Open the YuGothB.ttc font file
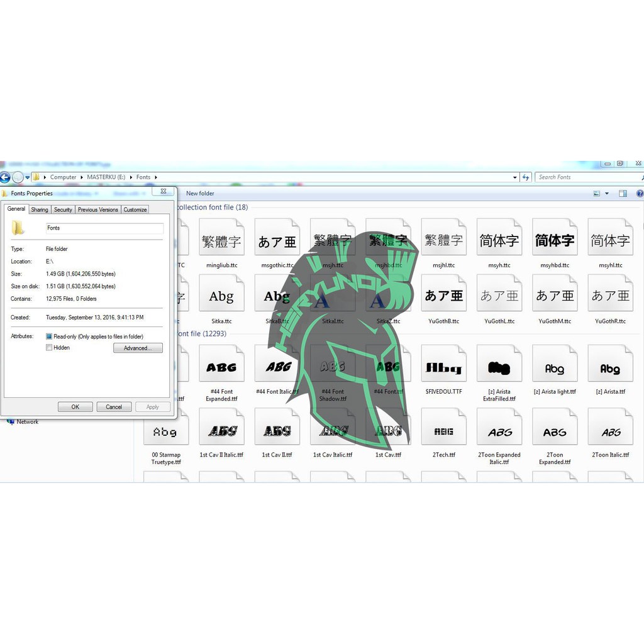Screen dimensions: 644x644 (443, 294)
